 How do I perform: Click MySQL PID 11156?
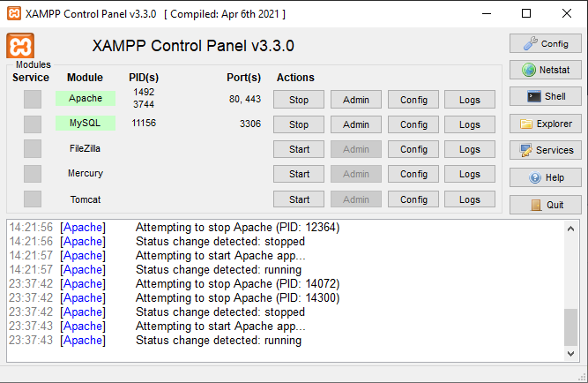144,123
